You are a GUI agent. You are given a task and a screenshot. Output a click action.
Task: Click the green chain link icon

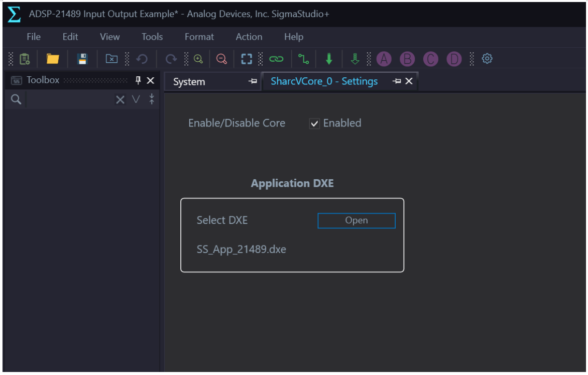(x=276, y=59)
